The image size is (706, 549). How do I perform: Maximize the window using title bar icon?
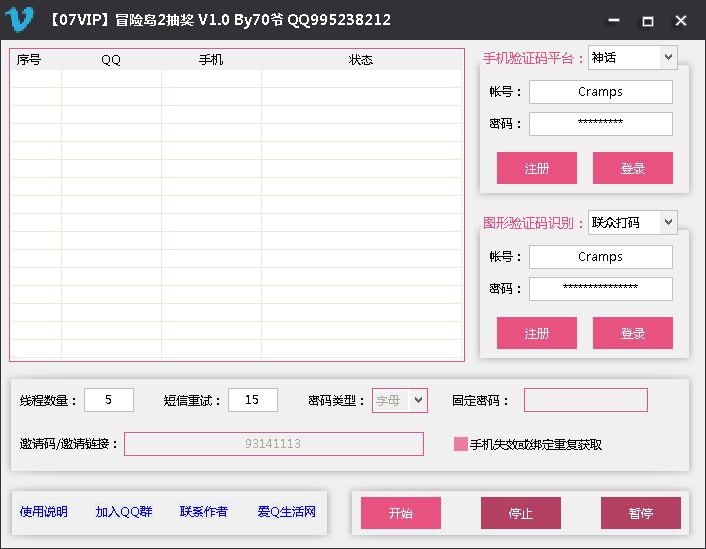(x=647, y=21)
